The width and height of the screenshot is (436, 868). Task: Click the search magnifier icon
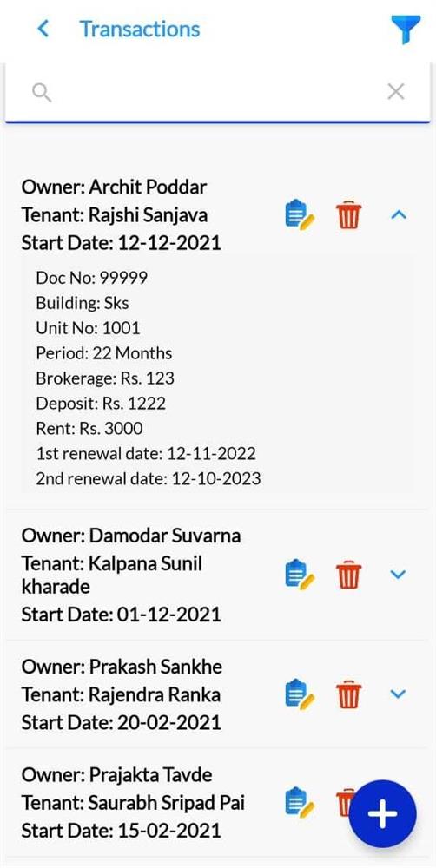pyautogui.click(x=42, y=93)
